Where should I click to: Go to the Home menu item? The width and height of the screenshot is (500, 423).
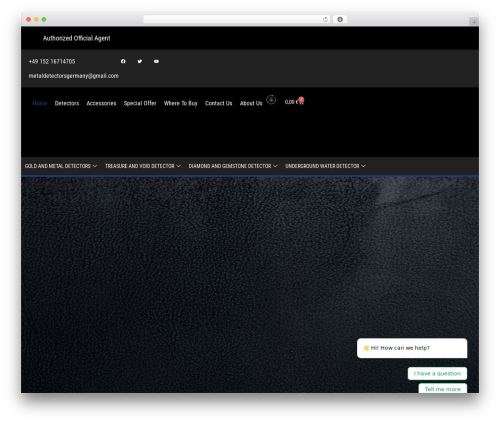coord(40,103)
